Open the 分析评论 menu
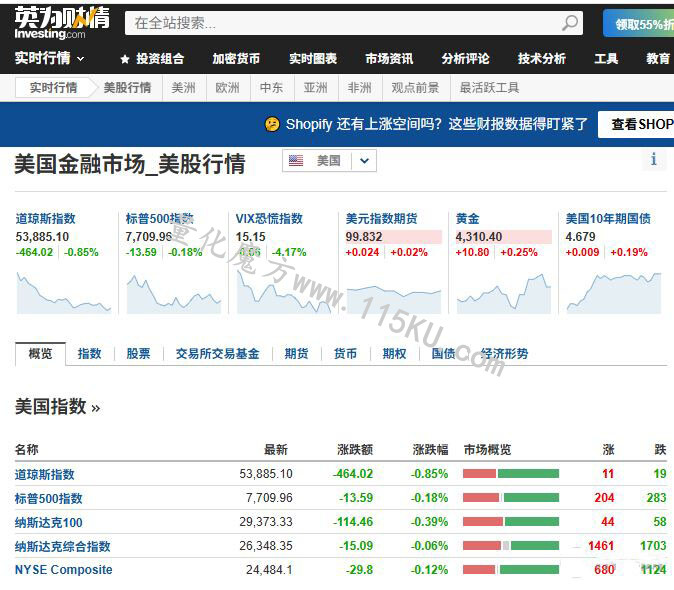 tap(465, 58)
